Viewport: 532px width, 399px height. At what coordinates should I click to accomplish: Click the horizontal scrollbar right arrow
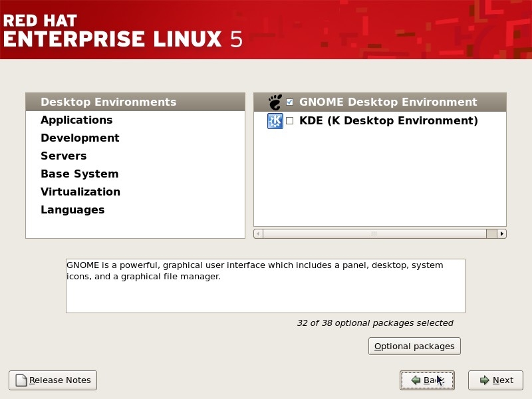tap(502, 234)
